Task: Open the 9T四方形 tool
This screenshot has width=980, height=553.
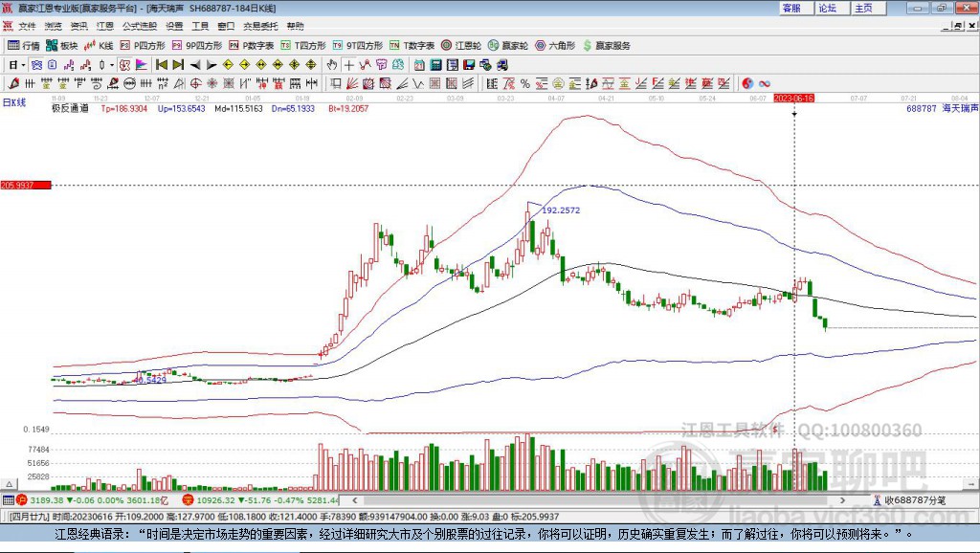Action: click(x=358, y=46)
